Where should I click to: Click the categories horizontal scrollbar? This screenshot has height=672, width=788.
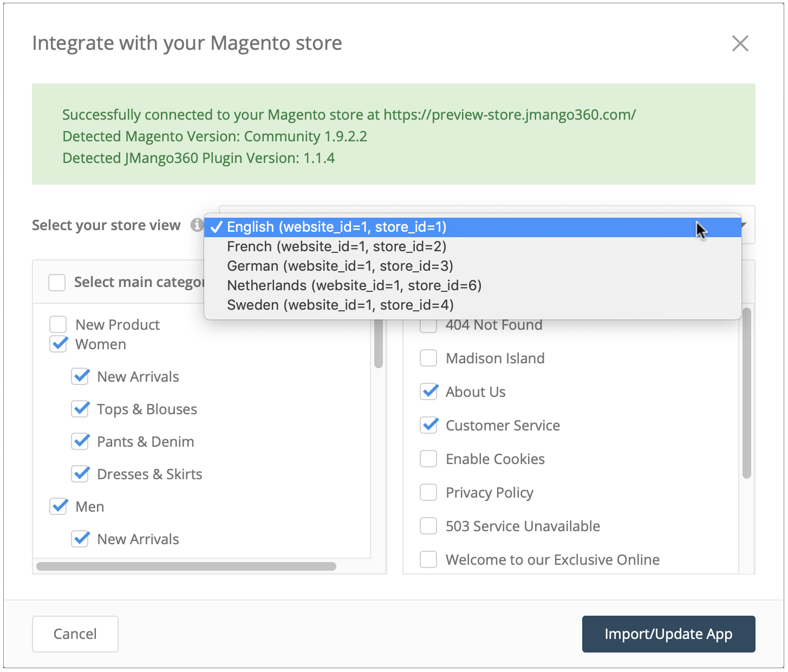click(x=186, y=566)
